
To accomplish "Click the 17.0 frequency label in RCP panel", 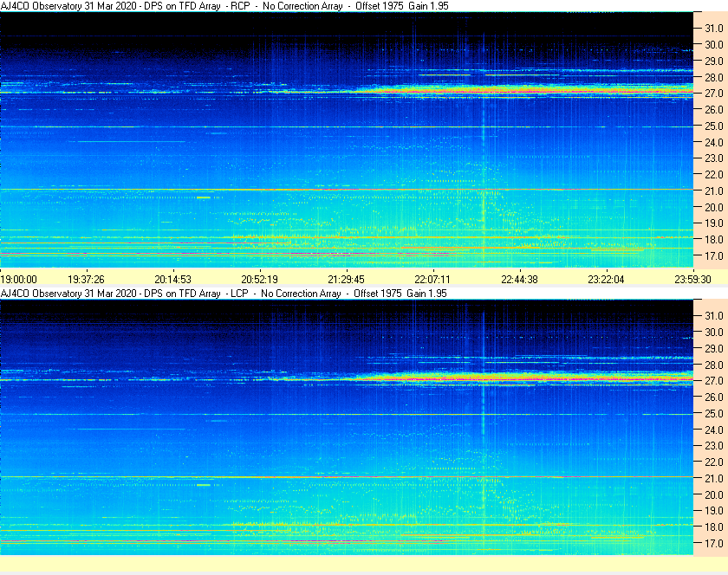I will coord(714,255).
